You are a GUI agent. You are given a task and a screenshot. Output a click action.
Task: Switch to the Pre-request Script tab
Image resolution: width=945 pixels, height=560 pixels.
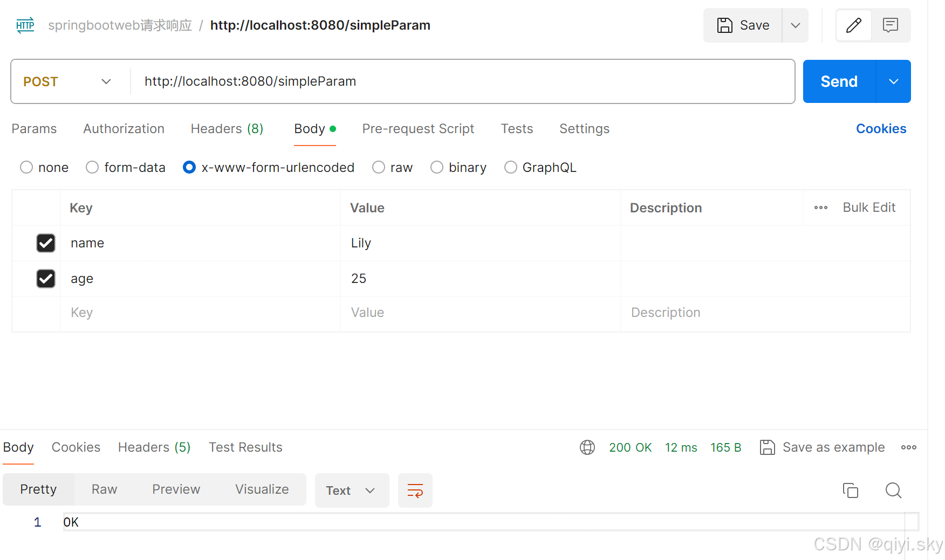(418, 129)
